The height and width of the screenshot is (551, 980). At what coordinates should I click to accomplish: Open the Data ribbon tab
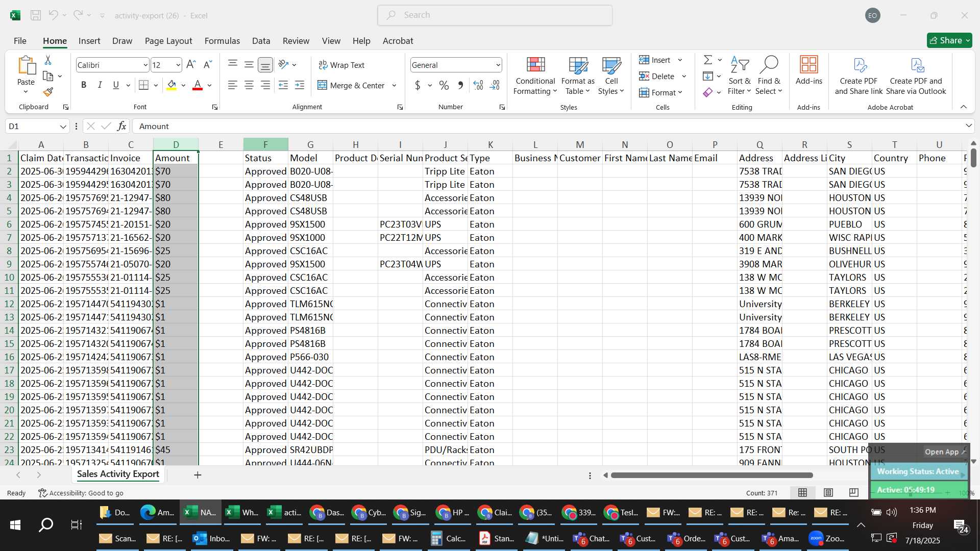click(x=261, y=41)
